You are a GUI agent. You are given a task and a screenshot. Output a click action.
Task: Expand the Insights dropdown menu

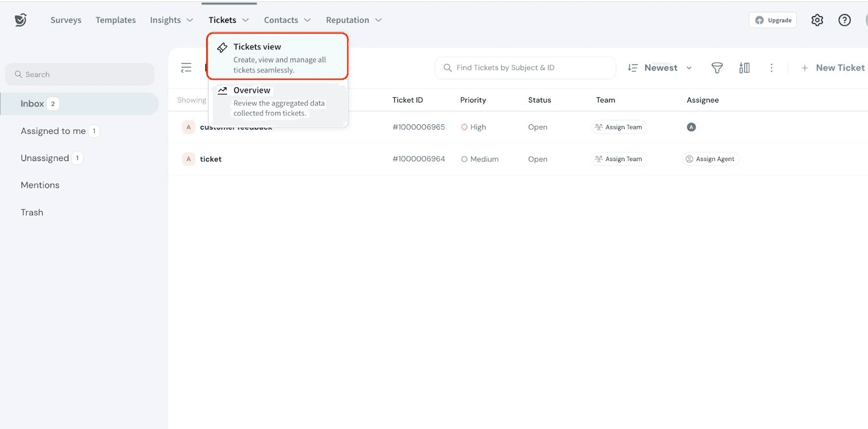(171, 20)
